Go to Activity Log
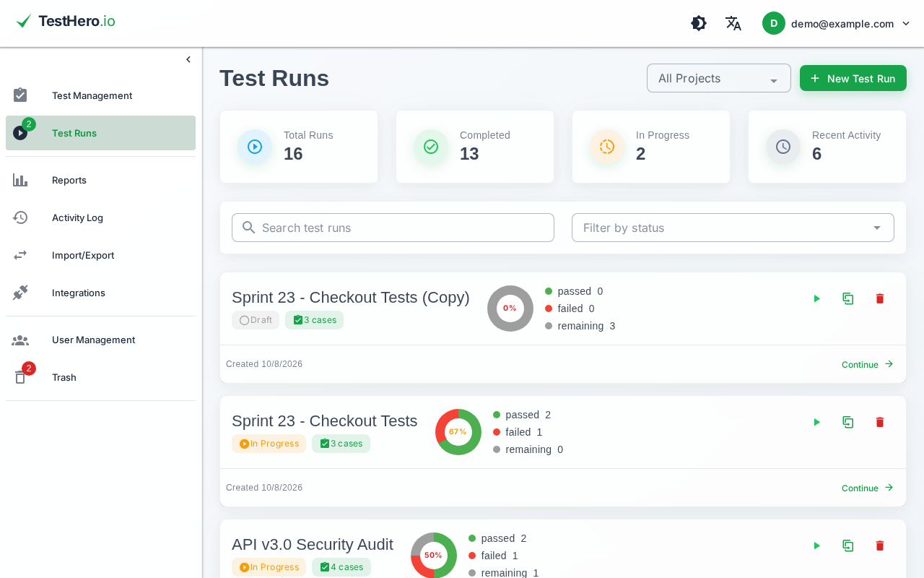The height and width of the screenshot is (578, 924). pyautogui.click(x=100, y=217)
